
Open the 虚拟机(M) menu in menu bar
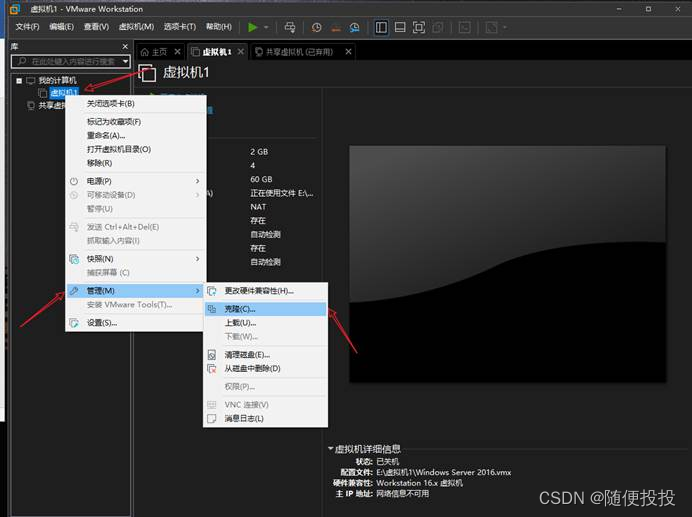point(136,27)
